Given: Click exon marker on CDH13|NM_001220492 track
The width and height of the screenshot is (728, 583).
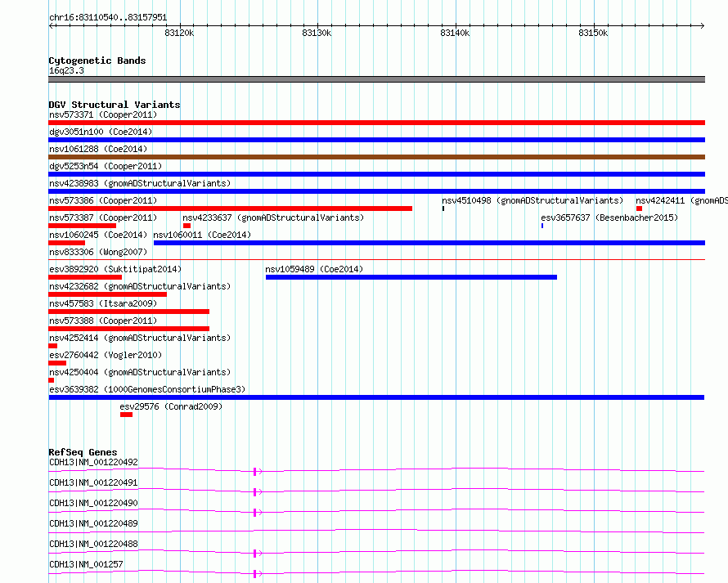Looking at the screenshot, I should tap(255, 472).
